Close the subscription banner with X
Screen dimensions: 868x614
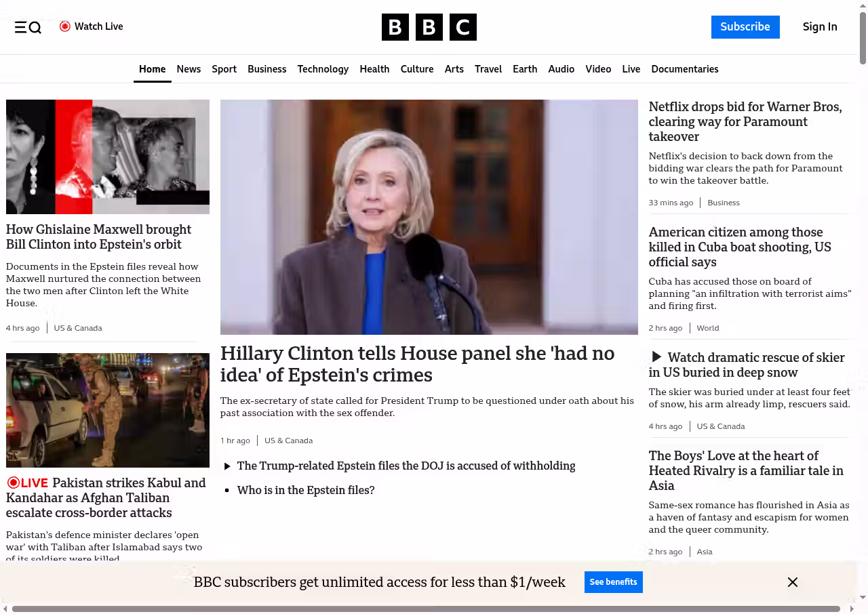792,582
